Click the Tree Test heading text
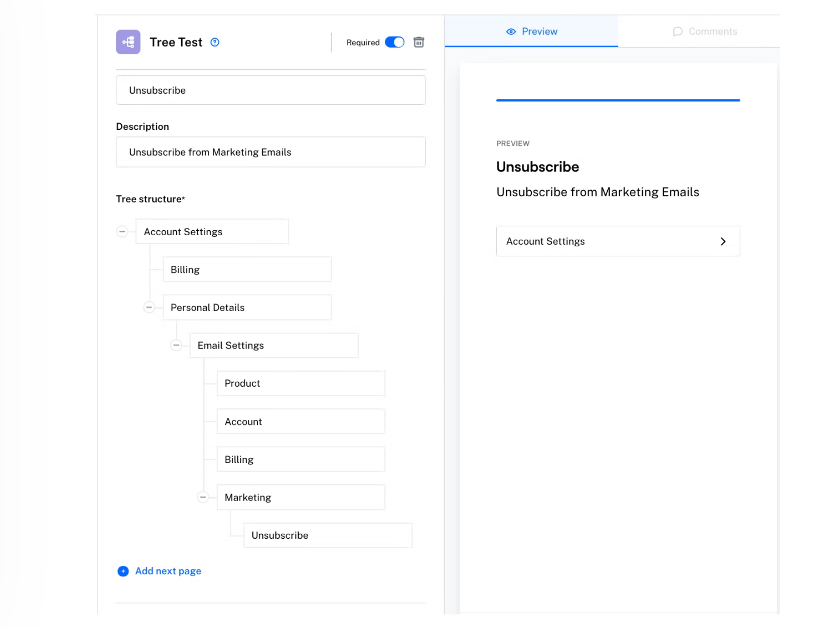Viewport: 840px width, 628px height. 176,42
